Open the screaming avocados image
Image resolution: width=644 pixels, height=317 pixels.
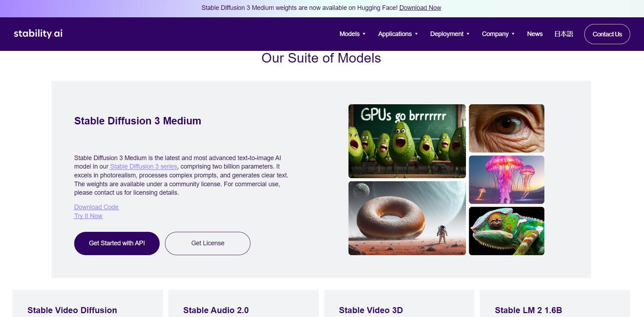pos(407,141)
